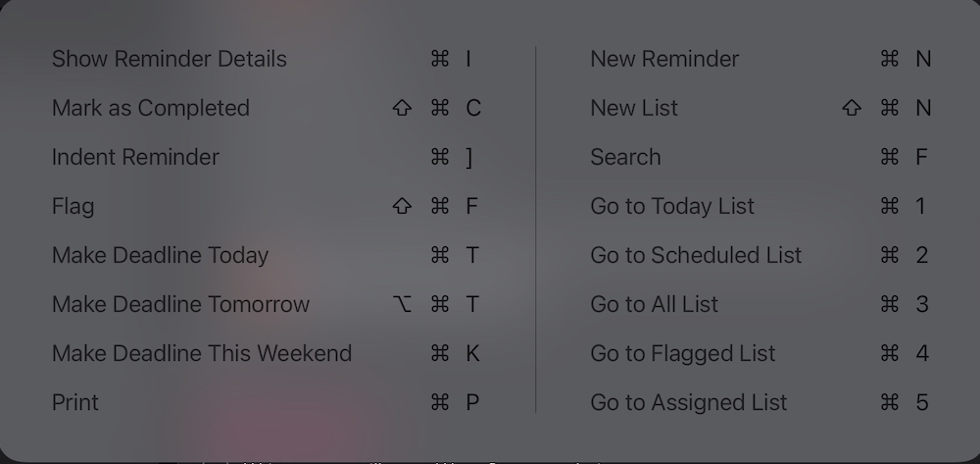The height and width of the screenshot is (464, 980).
Task: Select Make Deadline This Weekend
Action: point(267,353)
